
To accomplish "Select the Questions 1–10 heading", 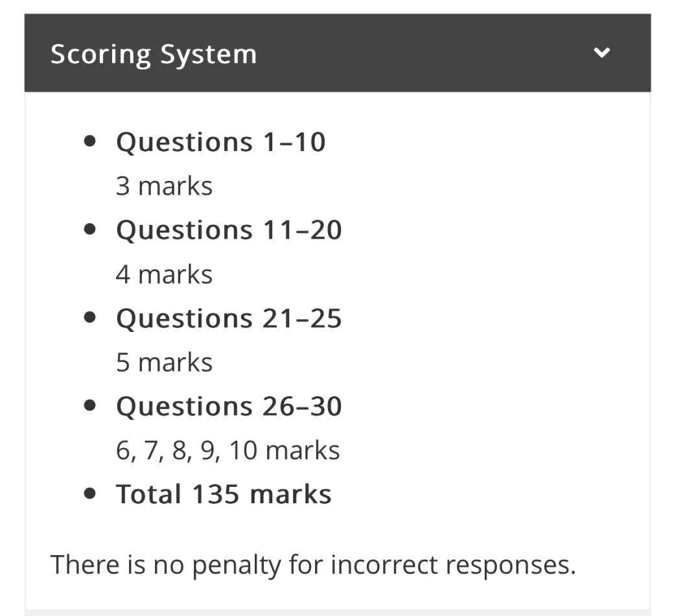I will [220, 143].
